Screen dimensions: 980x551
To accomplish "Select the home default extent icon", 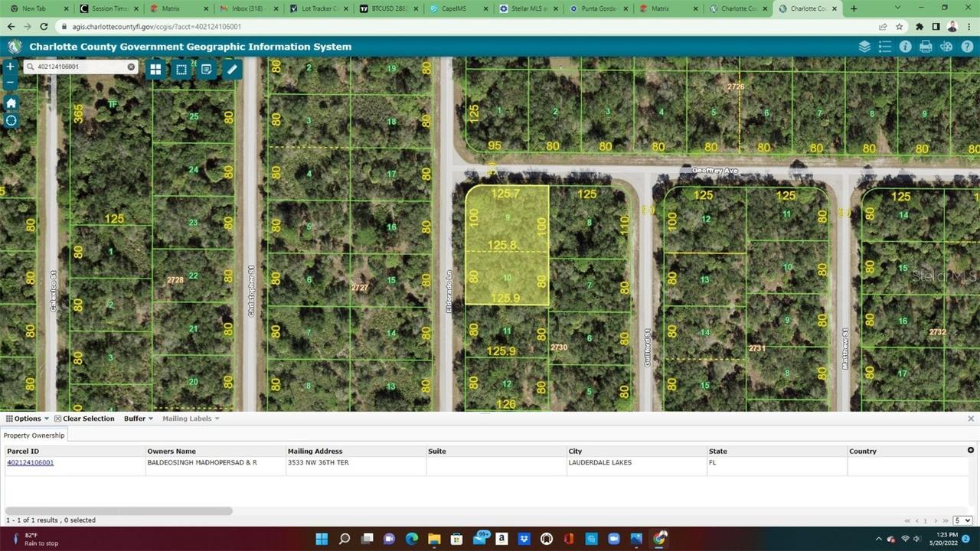I will coord(11,102).
